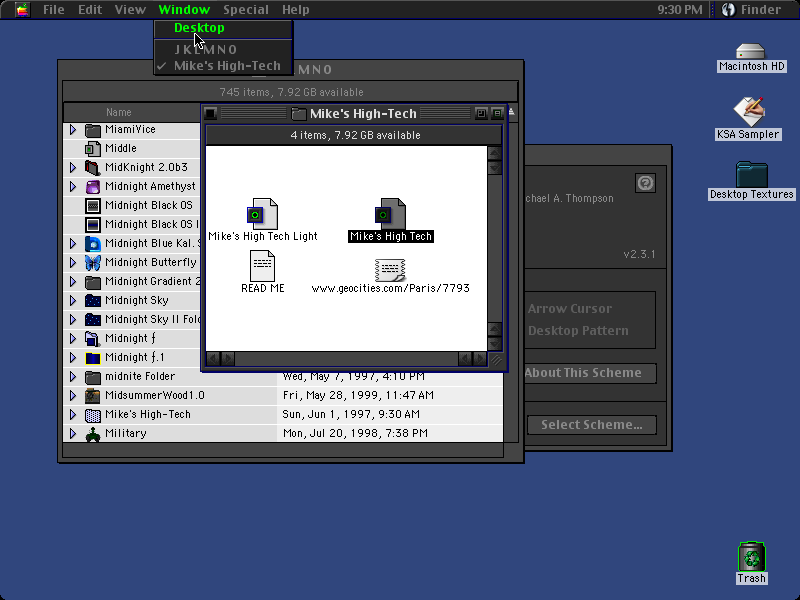
Task: Open the Finder application menu
Action: click(753, 9)
